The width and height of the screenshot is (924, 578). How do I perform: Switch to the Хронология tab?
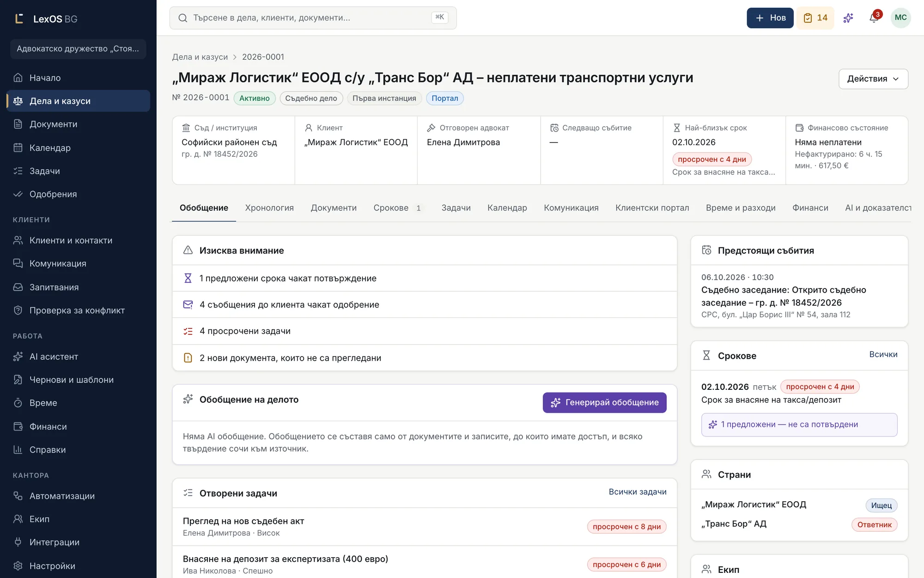coord(269,208)
